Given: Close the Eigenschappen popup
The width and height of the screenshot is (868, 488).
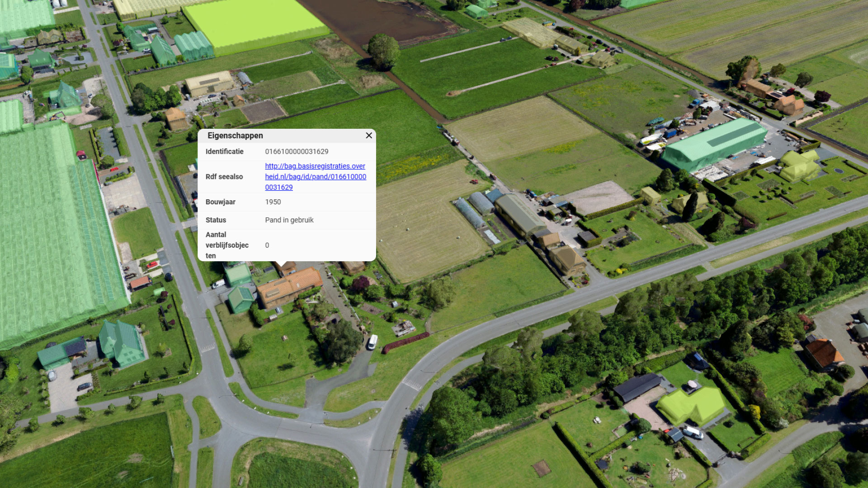Looking at the screenshot, I should [x=369, y=136].
